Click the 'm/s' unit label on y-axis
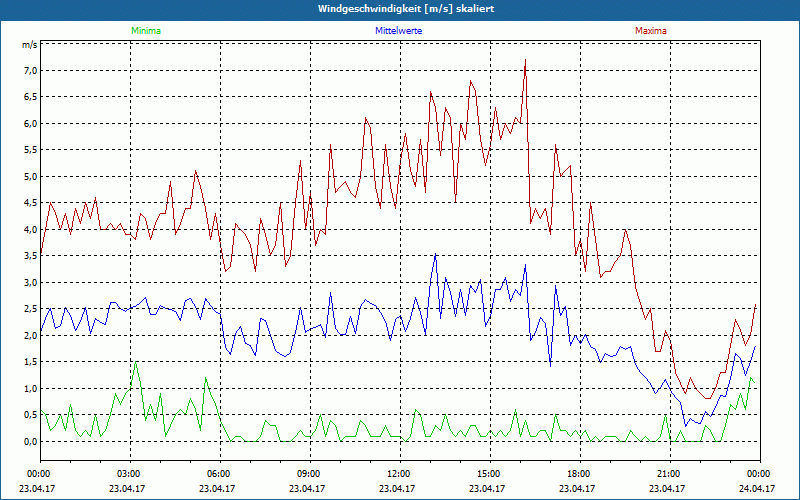The height and width of the screenshot is (500, 800). [x=29, y=45]
